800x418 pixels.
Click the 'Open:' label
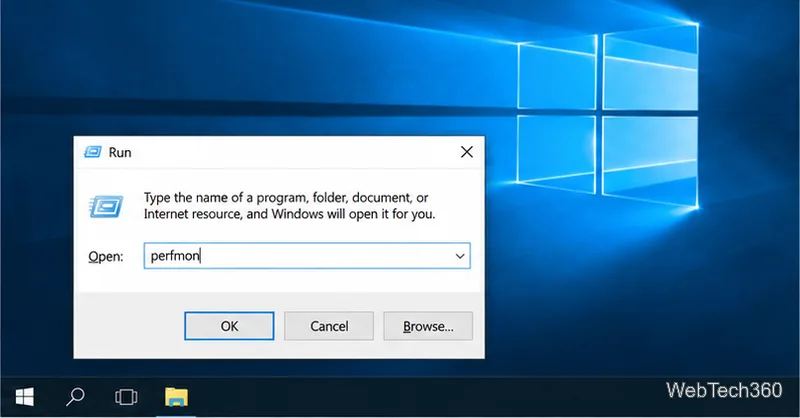[106, 256]
